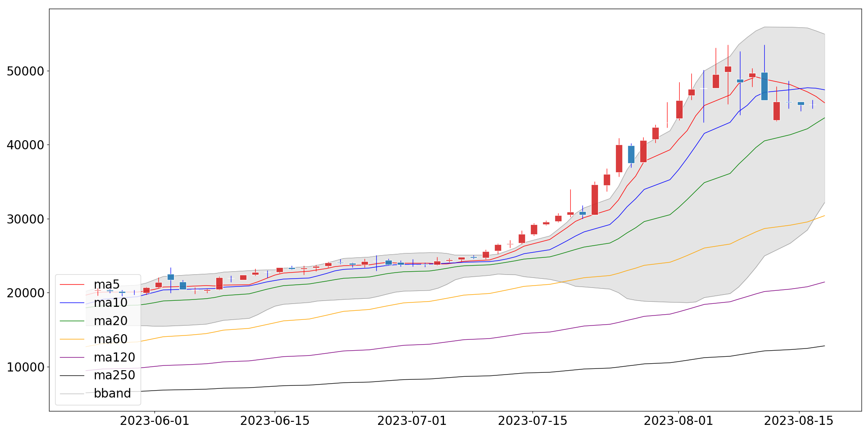Click the 2023-08-01 date label
The image size is (868, 434).
[x=678, y=421]
